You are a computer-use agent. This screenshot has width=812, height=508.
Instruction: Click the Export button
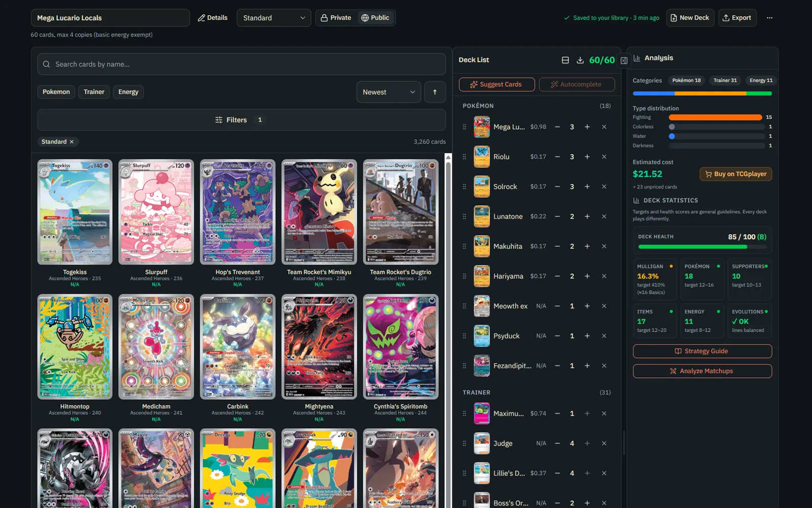coord(737,18)
